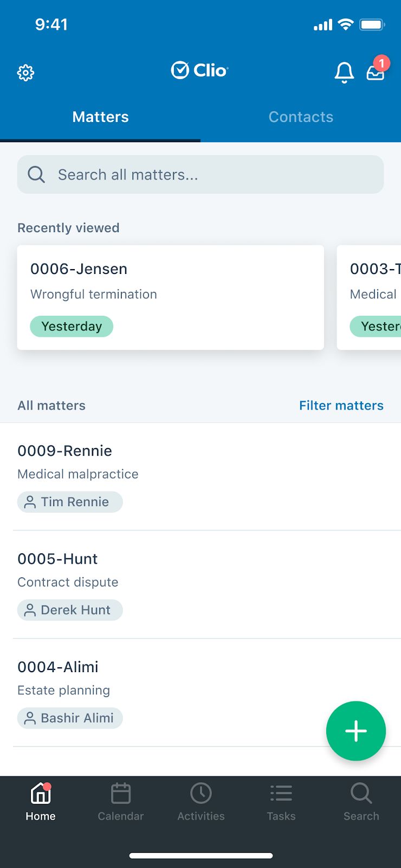
Task: Tap the Clio logo in the header
Action: click(199, 70)
